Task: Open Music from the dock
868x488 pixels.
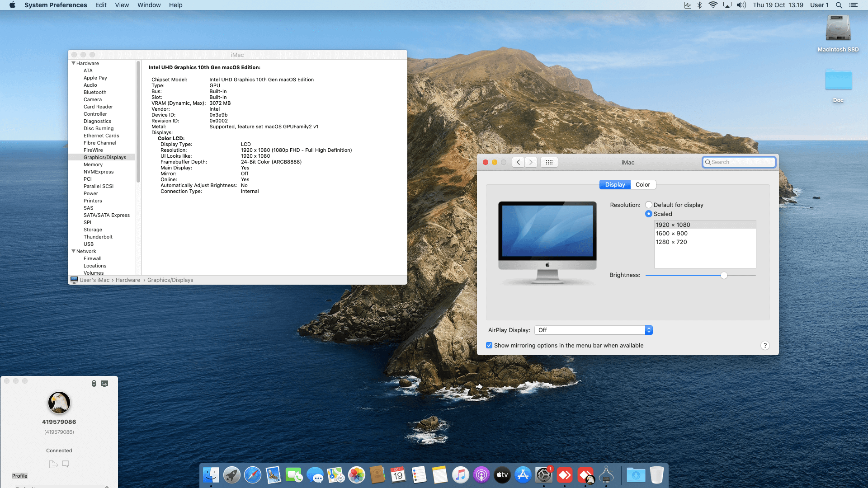Action: coord(461,475)
